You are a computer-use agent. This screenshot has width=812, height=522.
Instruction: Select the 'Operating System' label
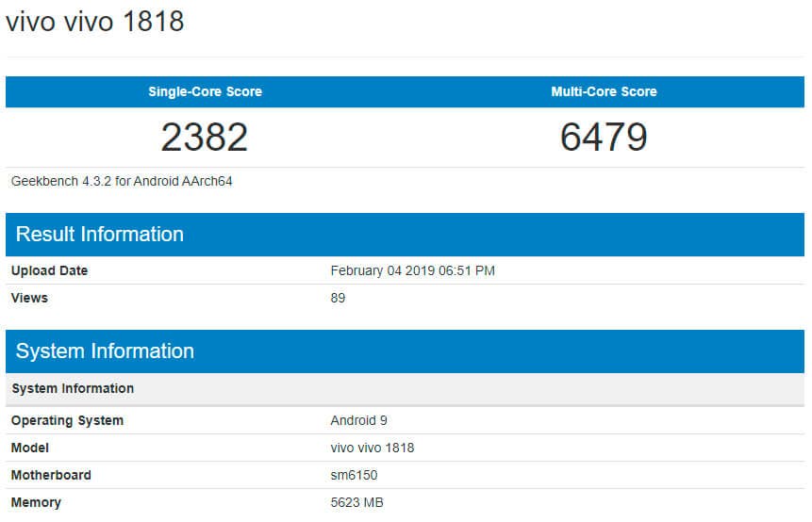point(67,420)
